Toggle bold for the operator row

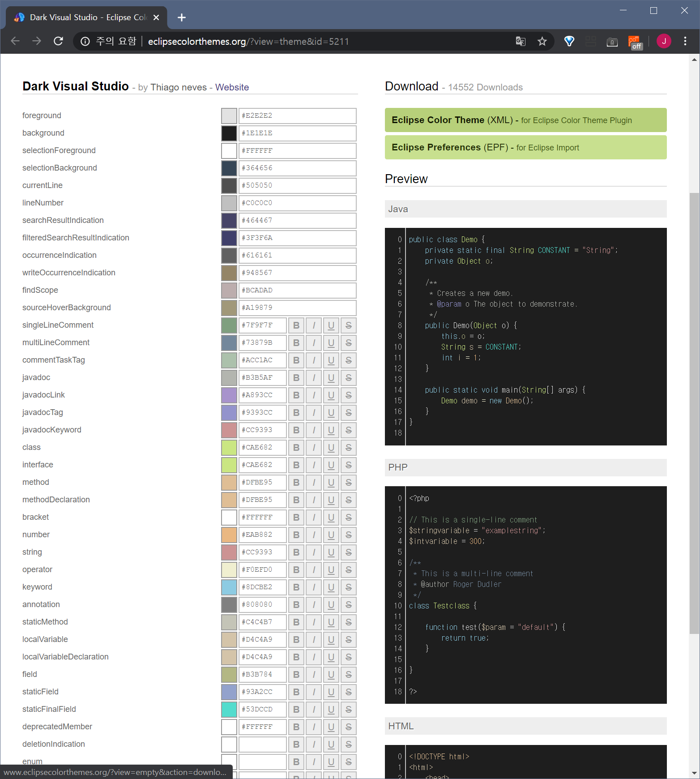coord(296,570)
